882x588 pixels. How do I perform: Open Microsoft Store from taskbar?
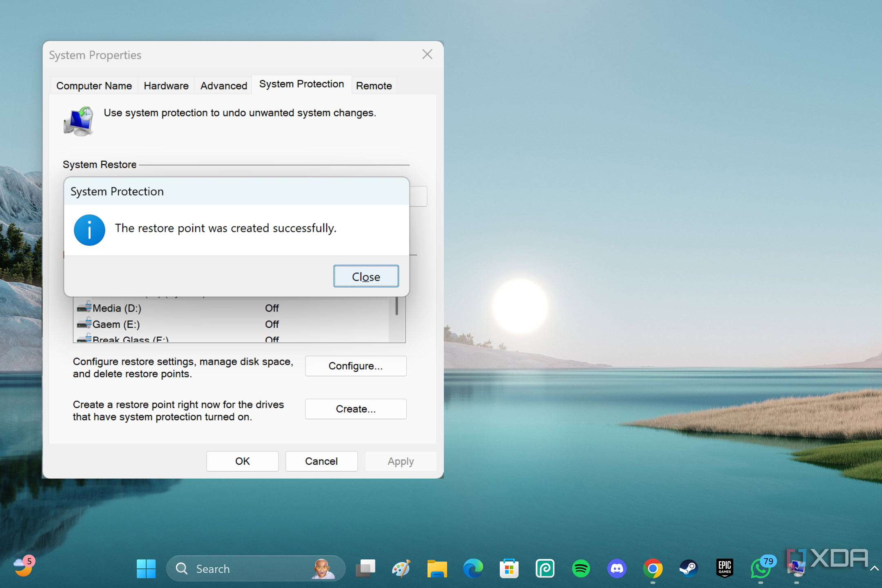(x=509, y=568)
